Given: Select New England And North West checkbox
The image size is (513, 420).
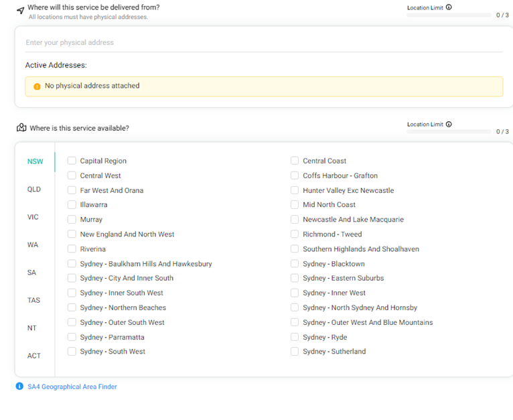Looking at the screenshot, I should (72, 234).
